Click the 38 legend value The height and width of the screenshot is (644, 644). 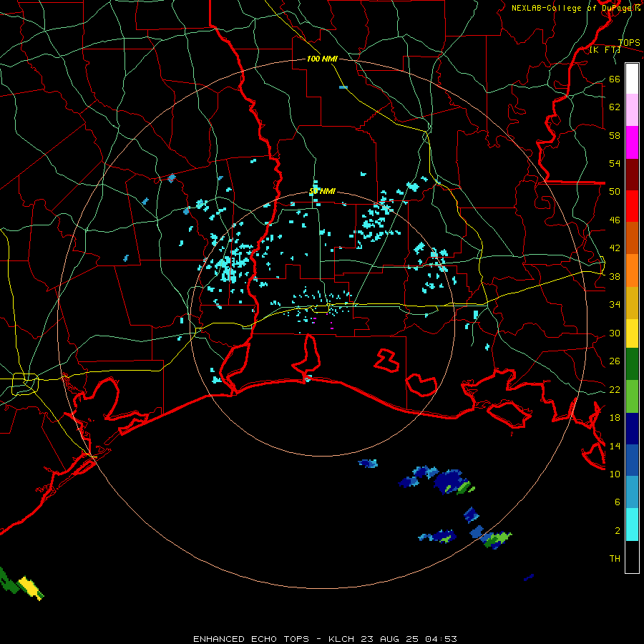615,277
